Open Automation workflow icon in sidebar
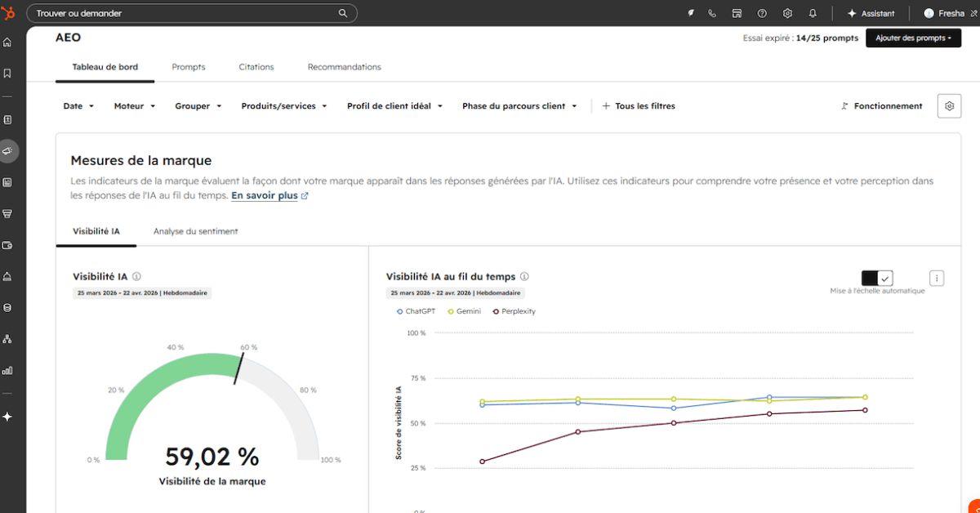This screenshot has width=980, height=513. pos(7,339)
